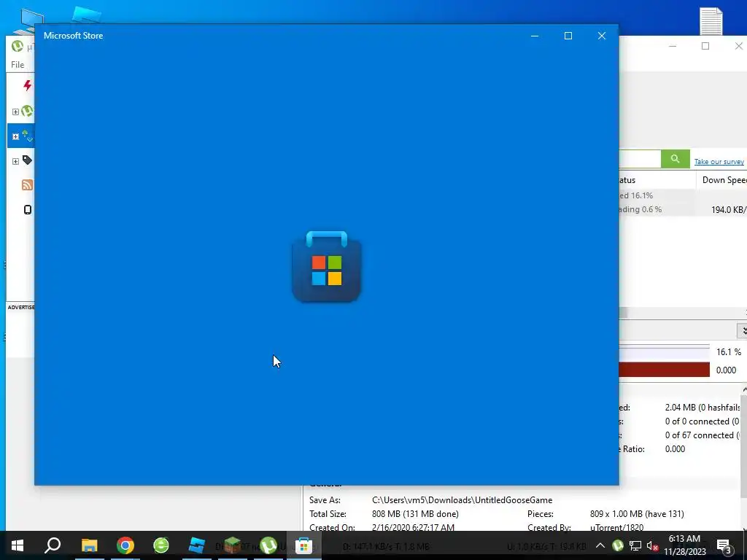The image size is (747, 560).
Task: Click the red lightning bolt sidebar icon
Action: coord(28,86)
